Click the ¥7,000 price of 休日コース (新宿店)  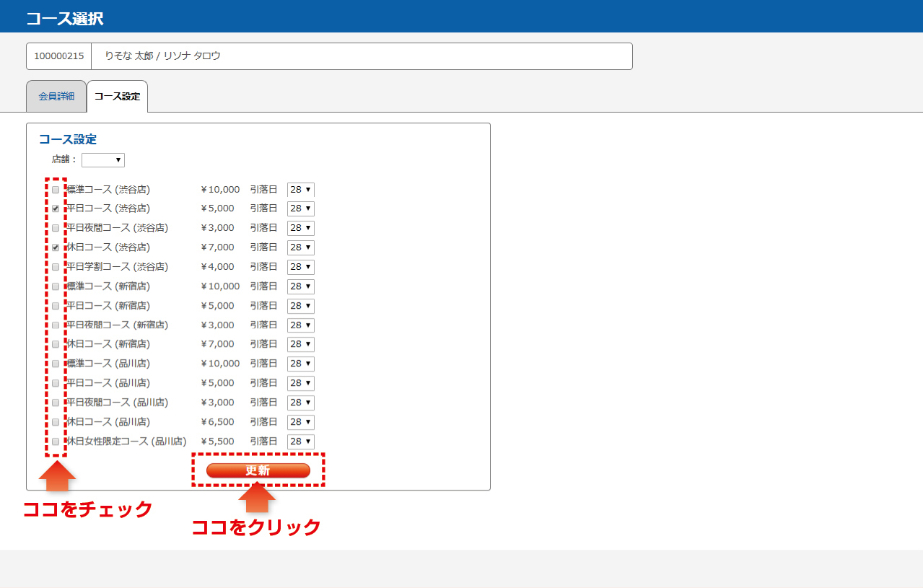(x=217, y=344)
